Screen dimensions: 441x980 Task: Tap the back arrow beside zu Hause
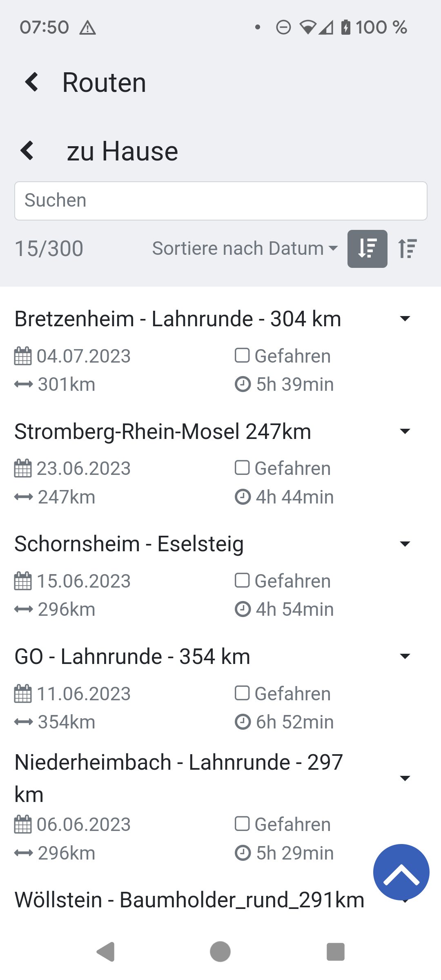click(27, 150)
